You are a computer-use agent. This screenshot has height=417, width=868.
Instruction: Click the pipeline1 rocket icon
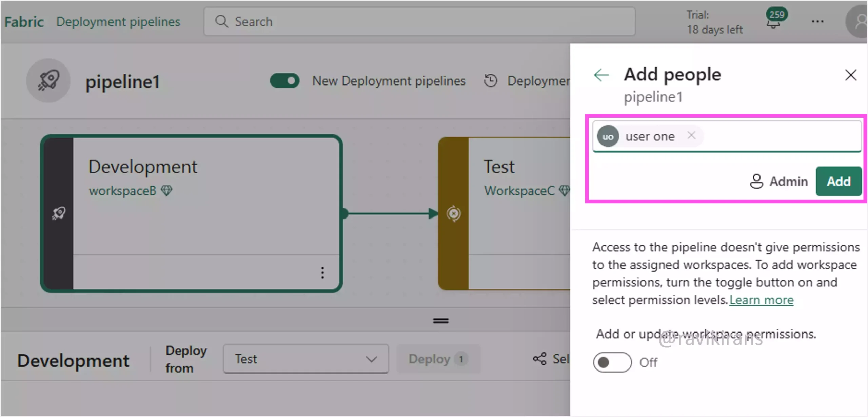click(48, 81)
